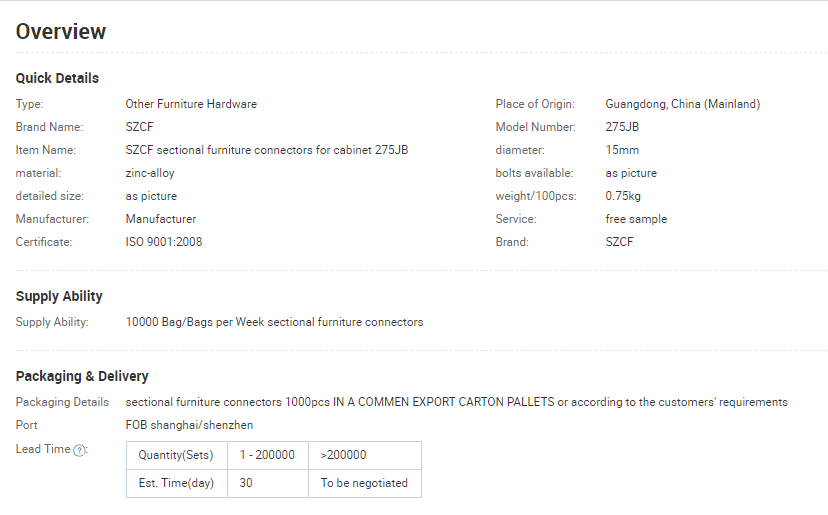Select the Item Name value ending 275JB
828x515 pixels.
tap(267, 150)
